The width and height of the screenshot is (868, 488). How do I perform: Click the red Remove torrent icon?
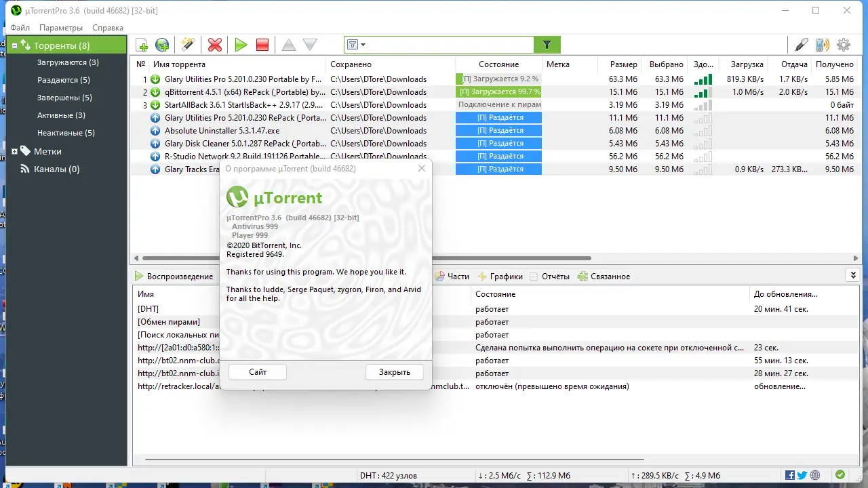215,45
